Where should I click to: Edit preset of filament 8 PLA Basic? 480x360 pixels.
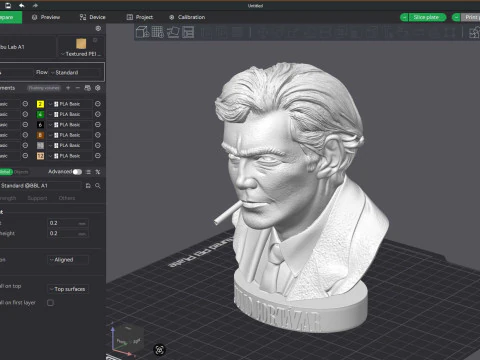coord(98,135)
